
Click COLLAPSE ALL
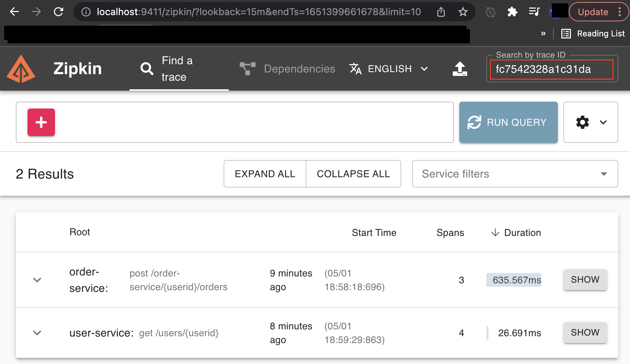coord(353,174)
